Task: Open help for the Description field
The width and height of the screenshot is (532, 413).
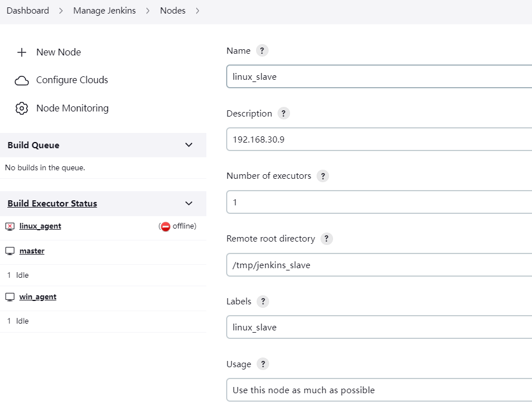Action: point(284,114)
